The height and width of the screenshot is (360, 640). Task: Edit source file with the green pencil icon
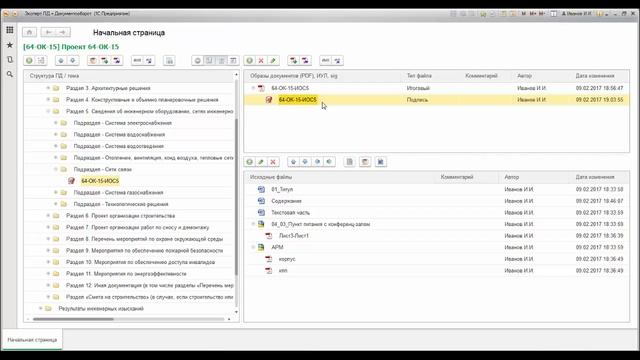pos(261,162)
